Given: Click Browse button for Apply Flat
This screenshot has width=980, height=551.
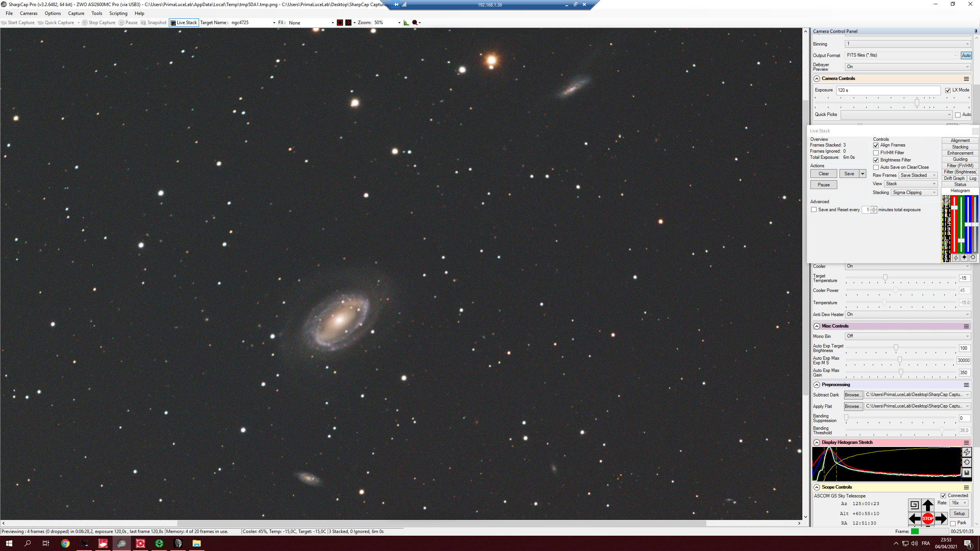Looking at the screenshot, I should click(x=853, y=407).
